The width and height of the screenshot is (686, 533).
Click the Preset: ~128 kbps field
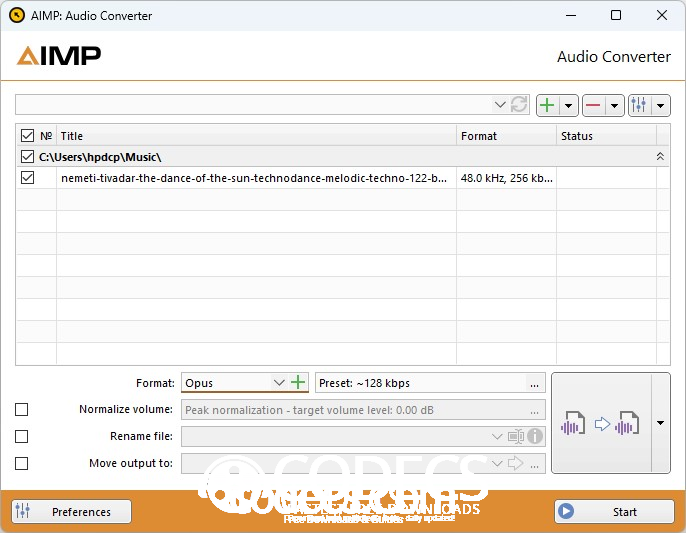(x=421, y=383)
